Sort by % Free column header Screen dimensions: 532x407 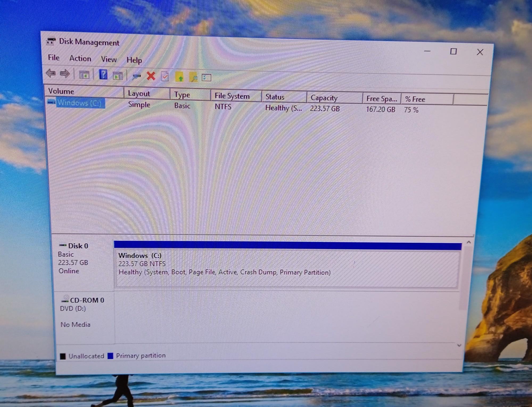tap(427, 99)
